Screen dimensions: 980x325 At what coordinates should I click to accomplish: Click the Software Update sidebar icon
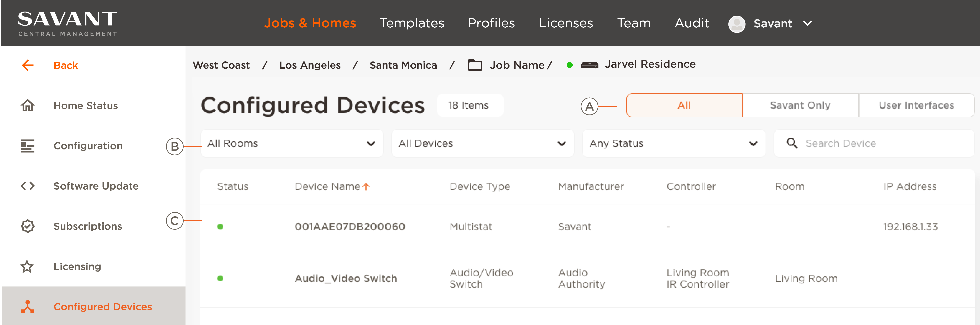(x=27, y=186)
